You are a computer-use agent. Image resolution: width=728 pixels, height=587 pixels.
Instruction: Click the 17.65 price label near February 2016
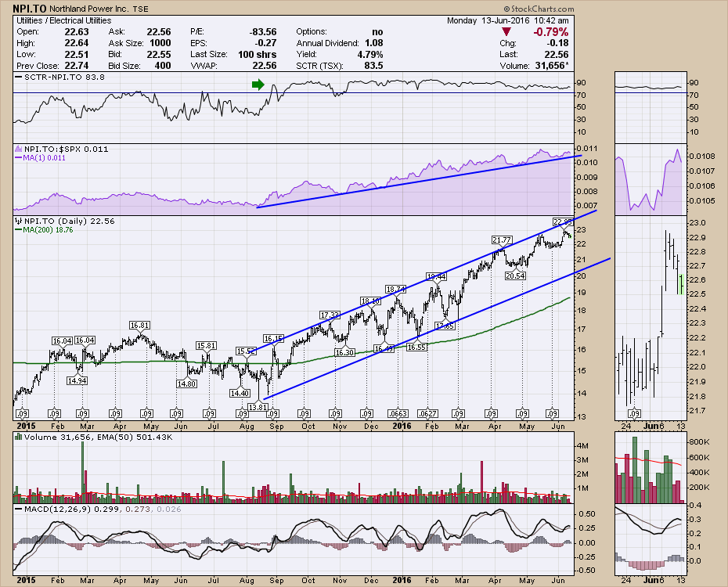click(445, 326)
